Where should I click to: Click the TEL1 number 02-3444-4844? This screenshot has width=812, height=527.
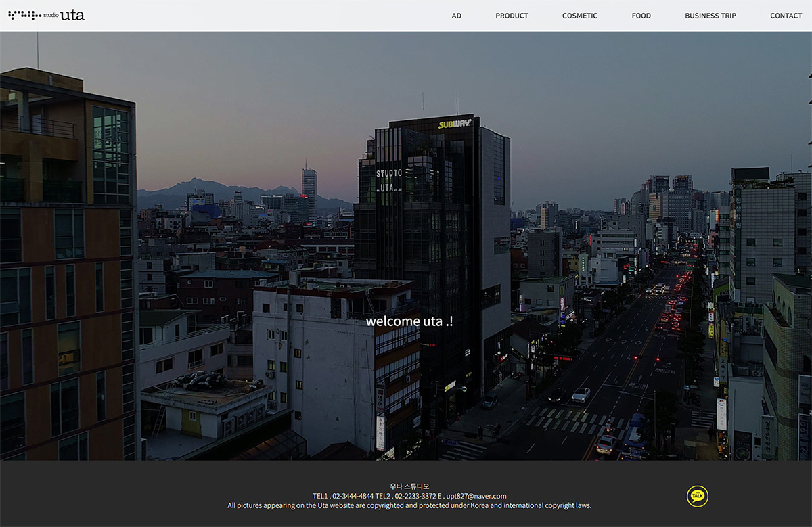(352, 496)
